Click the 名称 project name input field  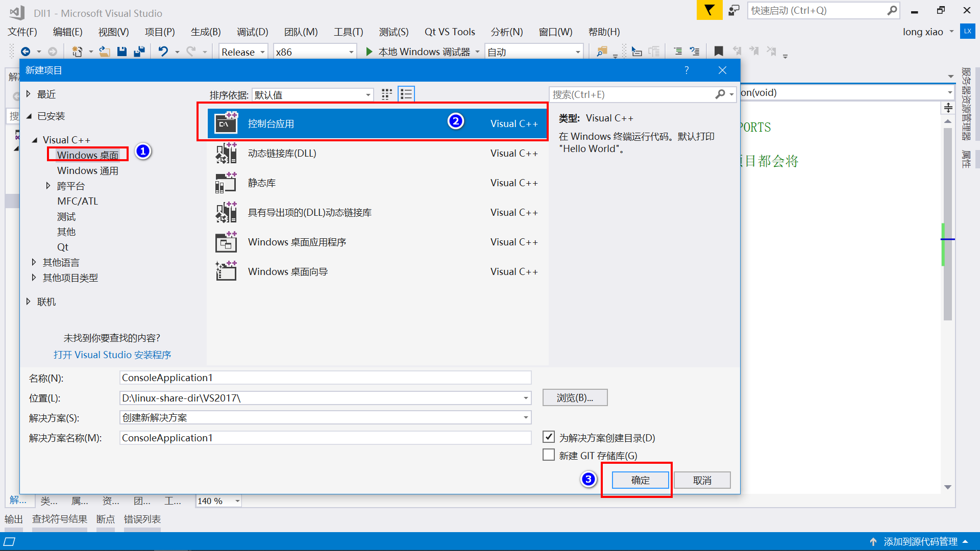[325, 378]
